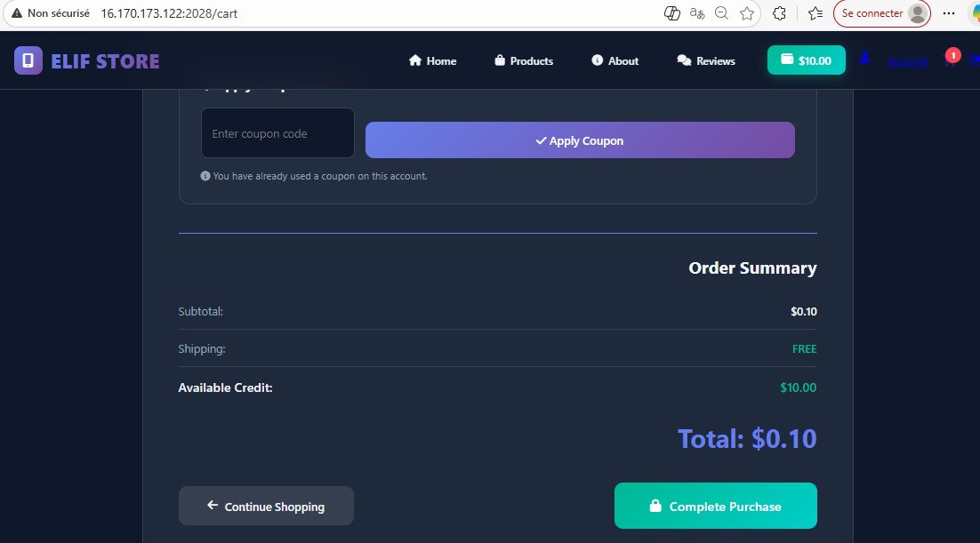Open the Reviews menu item
The height and width of the screenshot is (543, 980).
pos(706,60)
